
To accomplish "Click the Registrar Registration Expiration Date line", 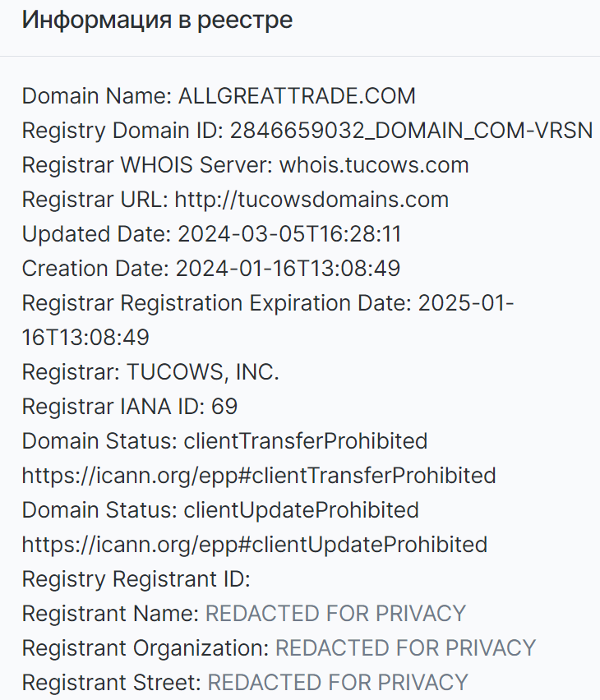I will tap(268, 303).
